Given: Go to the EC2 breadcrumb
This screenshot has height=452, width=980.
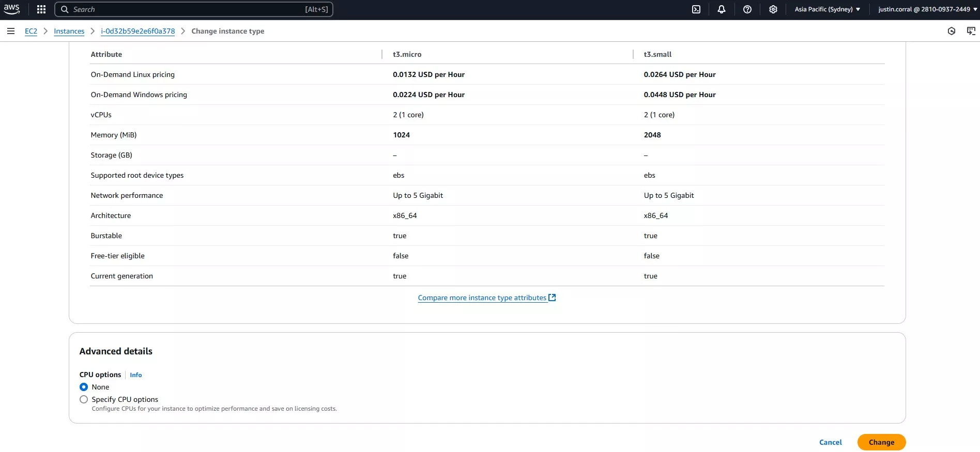Looking at the screenshot, I should (x=31, y=31).
